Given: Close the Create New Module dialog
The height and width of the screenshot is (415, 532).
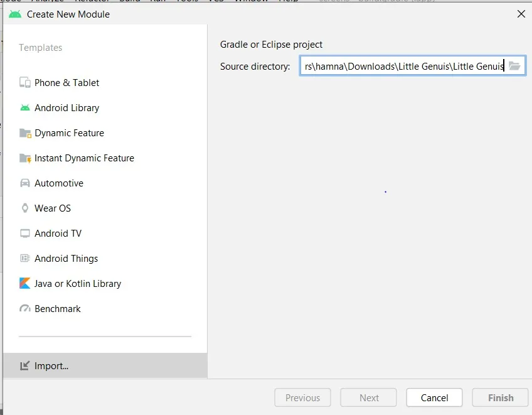Looking at the screenshot, I should point(521,14).
